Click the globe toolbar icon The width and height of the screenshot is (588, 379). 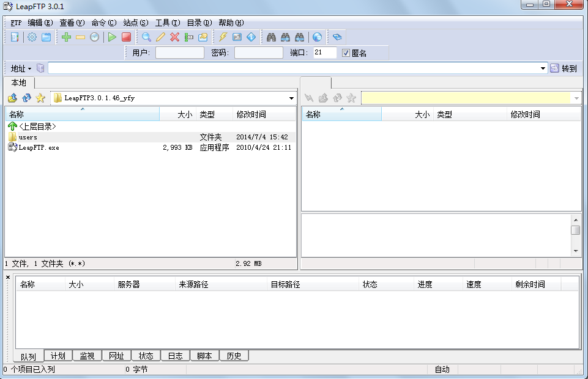[317, 37]
